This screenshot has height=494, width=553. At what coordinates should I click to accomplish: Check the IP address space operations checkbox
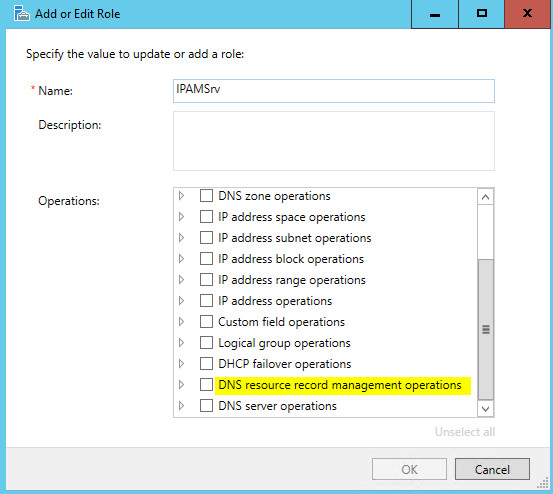pyautogui.click(x=206, y=216)
